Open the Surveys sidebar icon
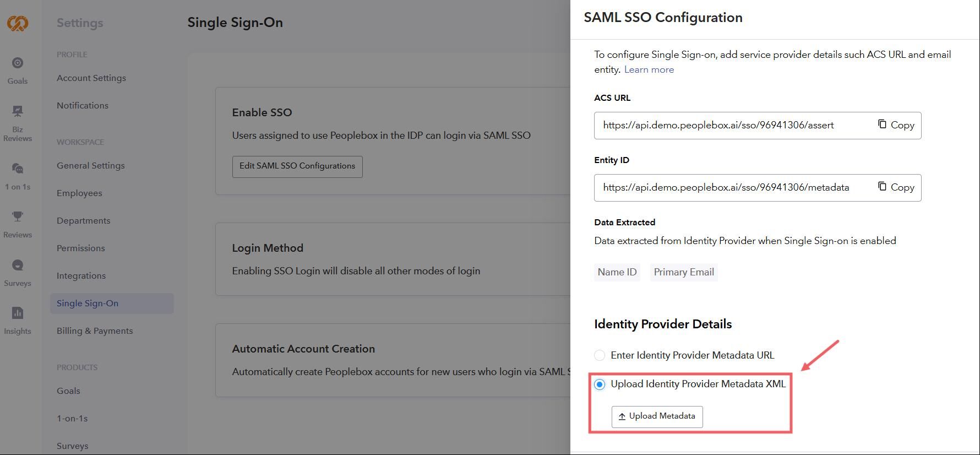 point(18,266)
